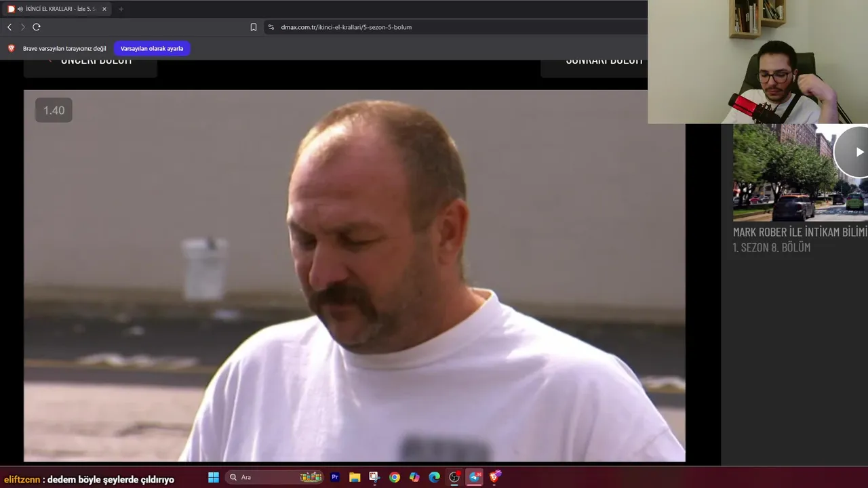Launch Snipping Tool from the taskbar
Screen dimensions: 868x488
[374, 477]
